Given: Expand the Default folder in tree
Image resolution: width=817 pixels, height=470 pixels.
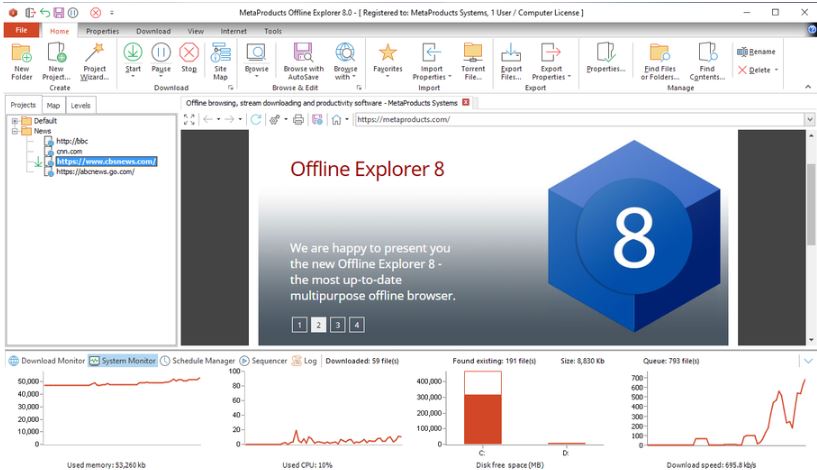Looking at the screenshot, I should [x=15, y=121].
